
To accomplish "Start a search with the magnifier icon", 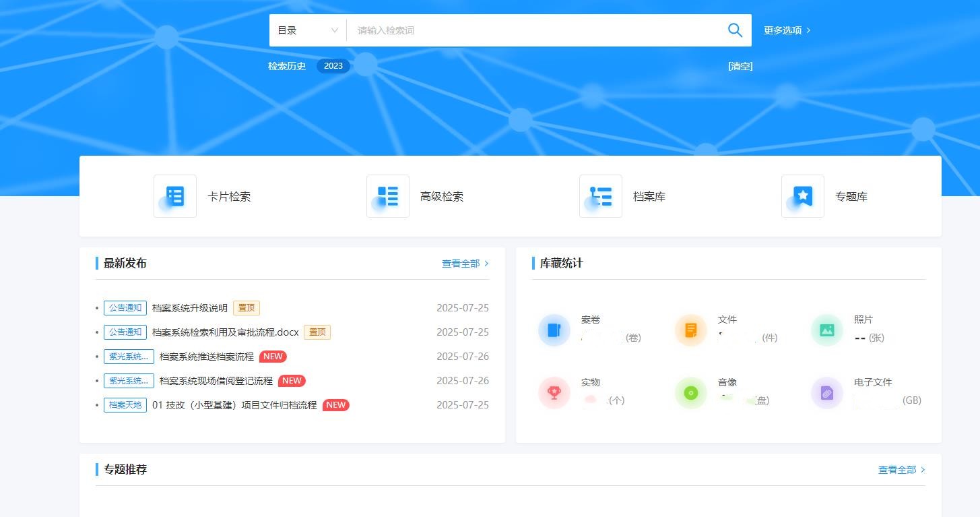I will click(x=735, y=30).
